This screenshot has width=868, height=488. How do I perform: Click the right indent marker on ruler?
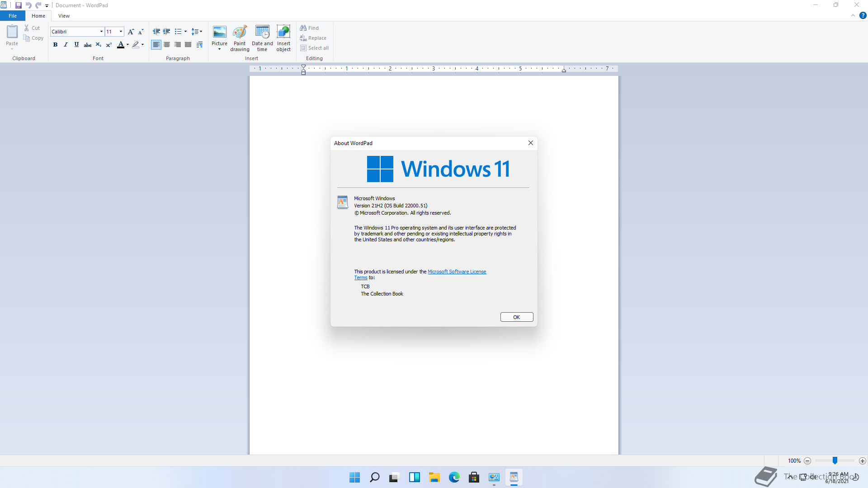(564, 70)
